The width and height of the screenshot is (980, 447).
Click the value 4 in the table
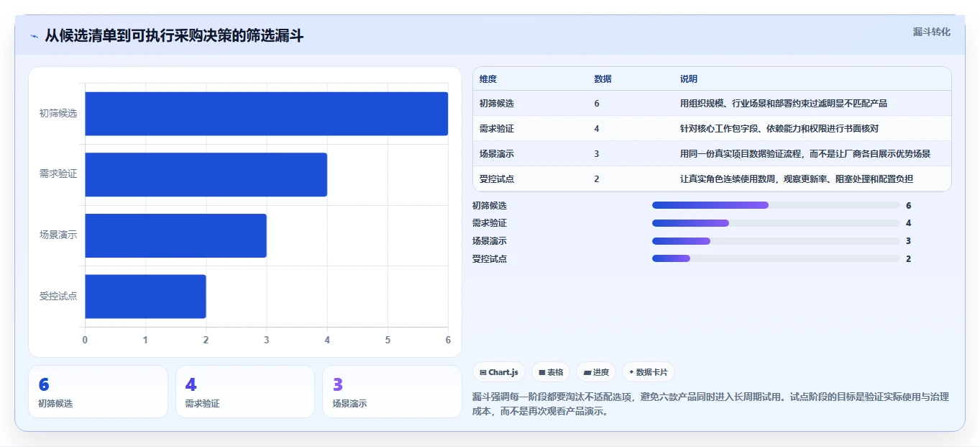pos(597,129)
